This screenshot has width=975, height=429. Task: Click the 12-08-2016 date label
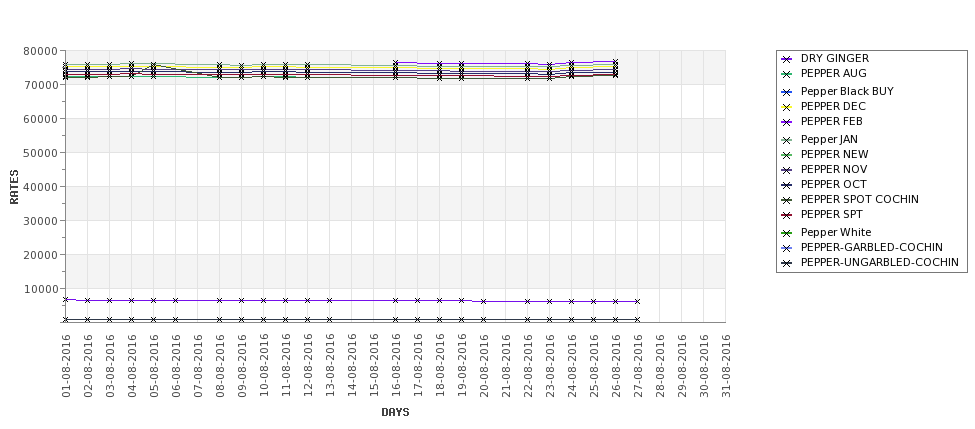pos(308,366)
